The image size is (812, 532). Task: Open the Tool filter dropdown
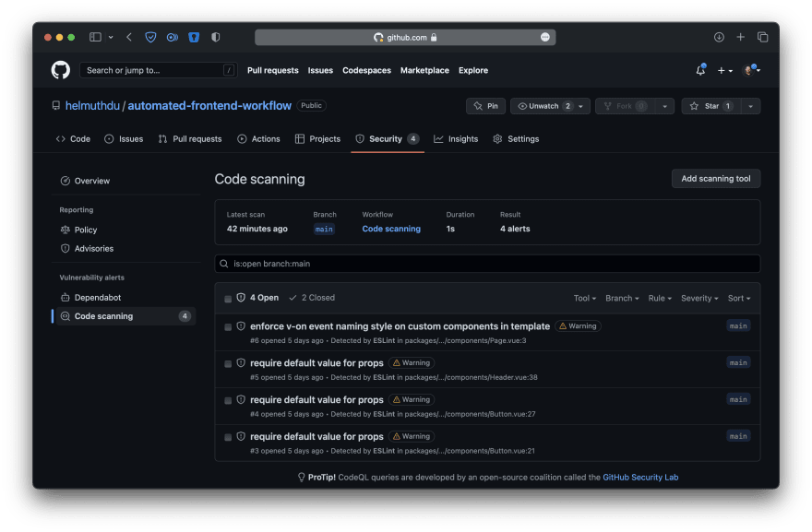point(585,298)
